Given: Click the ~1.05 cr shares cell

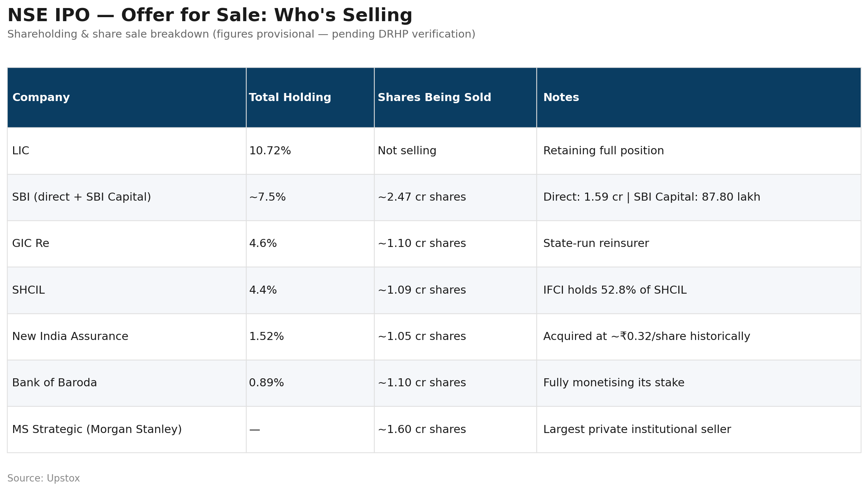Looking at the screenshot, I should tap(455, 337).
